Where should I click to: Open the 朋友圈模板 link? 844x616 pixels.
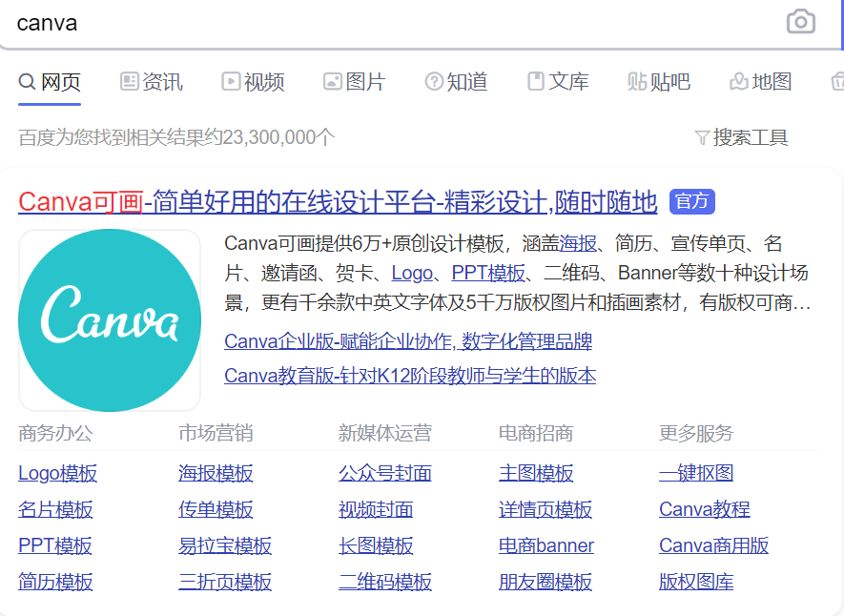546,582
